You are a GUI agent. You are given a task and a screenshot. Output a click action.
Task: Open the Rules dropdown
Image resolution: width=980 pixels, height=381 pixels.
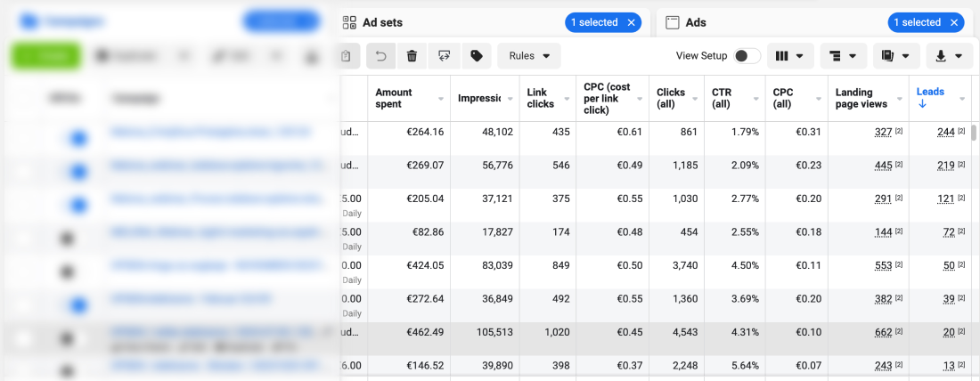(529, 56)
